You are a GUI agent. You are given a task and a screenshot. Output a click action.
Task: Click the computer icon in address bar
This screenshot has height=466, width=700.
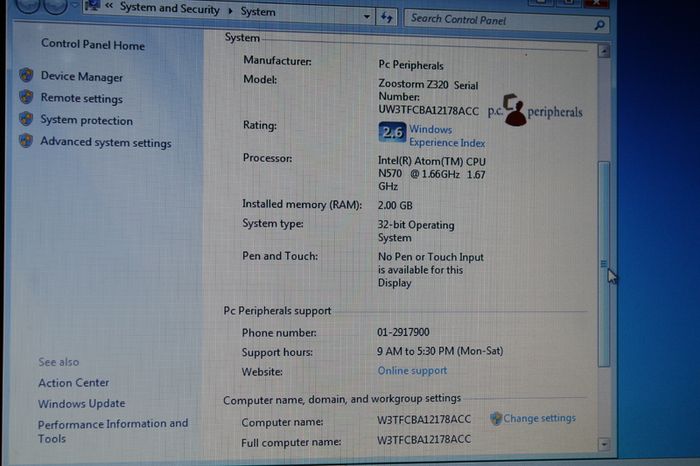coord(92,5)
